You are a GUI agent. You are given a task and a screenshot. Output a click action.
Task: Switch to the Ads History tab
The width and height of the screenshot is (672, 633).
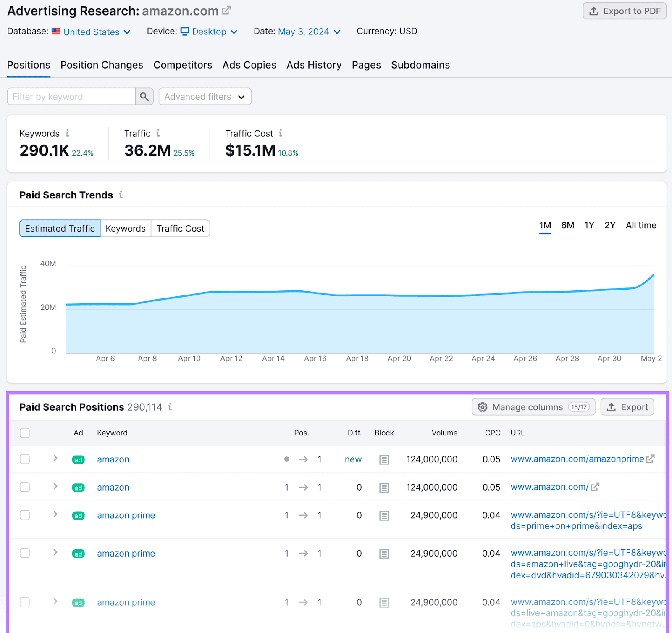pos(314,65)
